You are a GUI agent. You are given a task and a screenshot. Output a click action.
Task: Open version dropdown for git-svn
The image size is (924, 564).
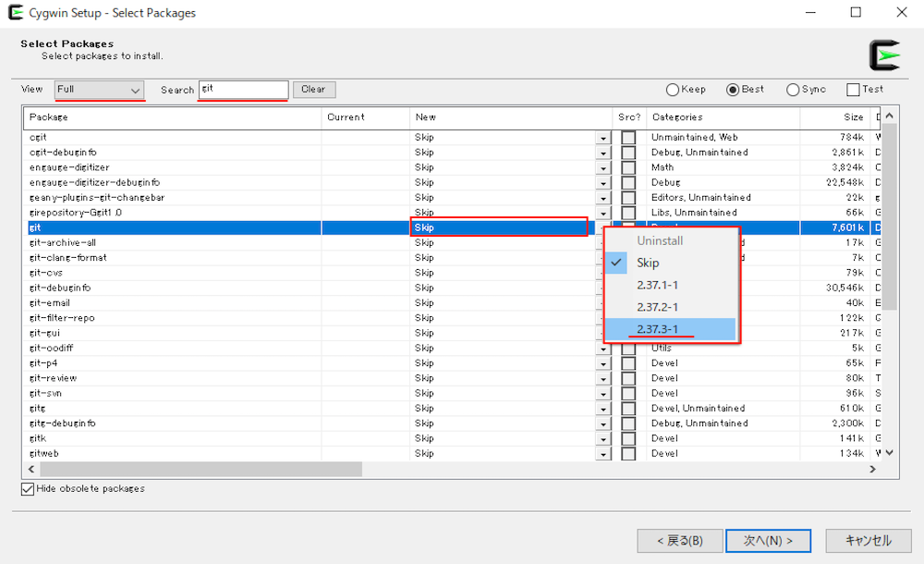pos(603,394)
